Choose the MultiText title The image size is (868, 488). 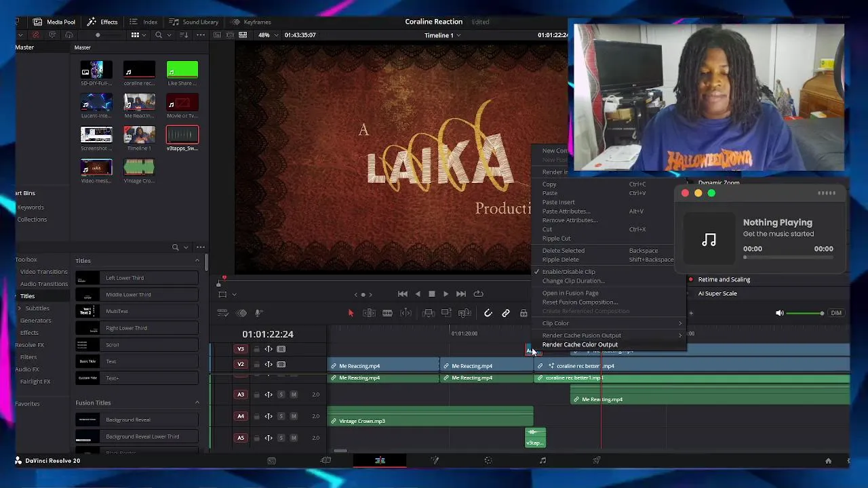pos(137,312)
